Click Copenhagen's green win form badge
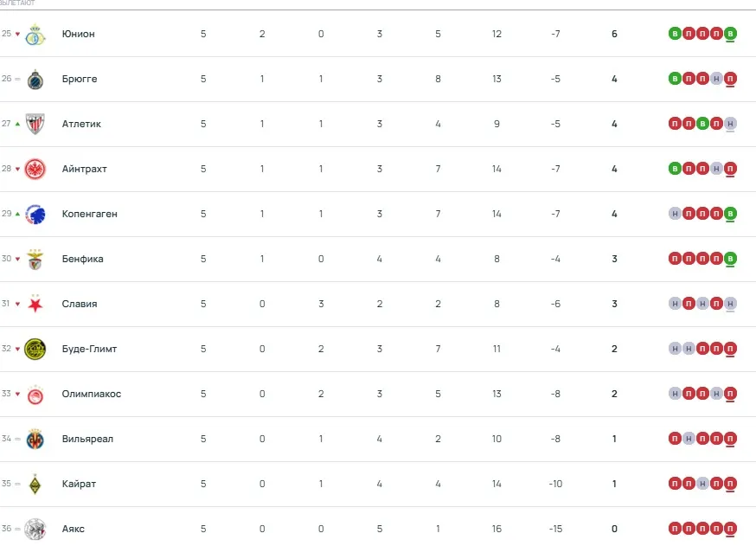Image resolution: width=756 pixels, height=546 pixels. tap(730, 214)
